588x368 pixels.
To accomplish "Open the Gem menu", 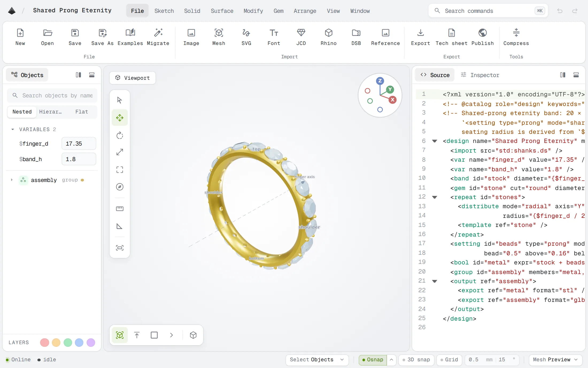I will coord(278,11).
